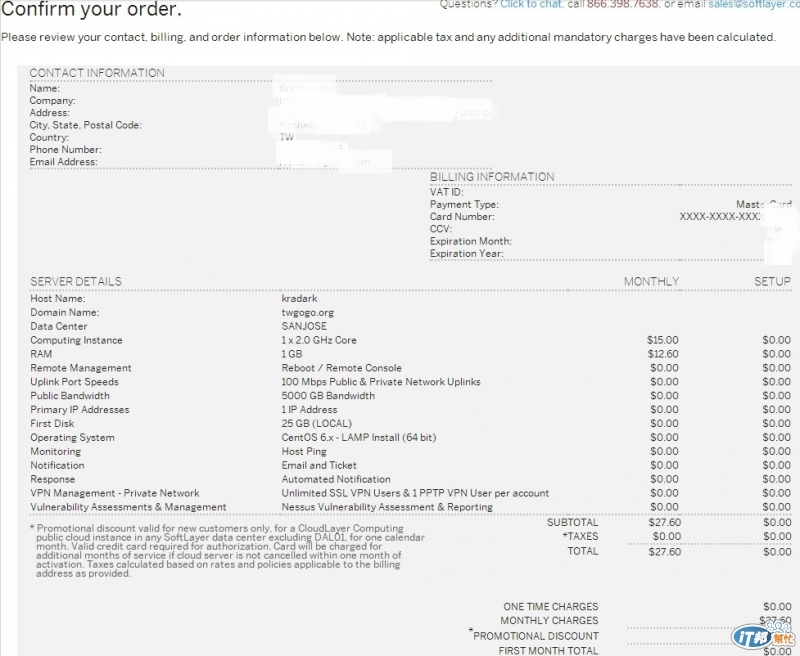Select the 'Email Address:' label
The height and width of the screenshot is (656, 800).
[x=63, y=162]
